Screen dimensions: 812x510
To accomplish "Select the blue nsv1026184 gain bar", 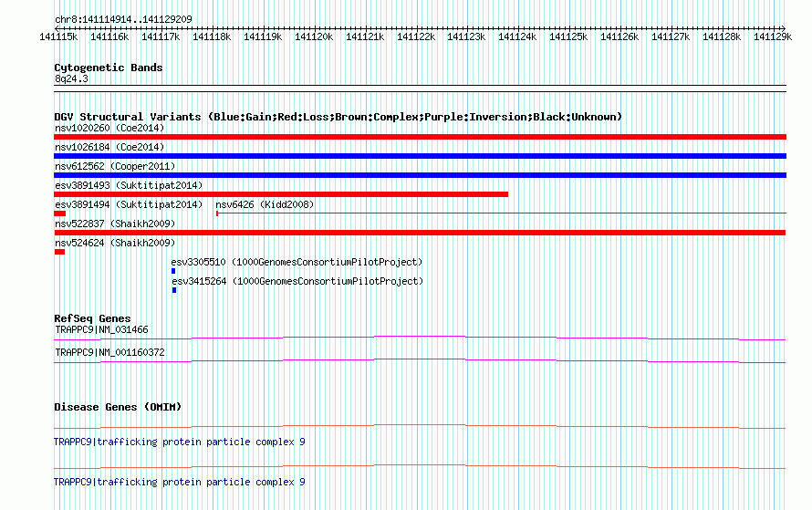I will [x=420, y=156].
